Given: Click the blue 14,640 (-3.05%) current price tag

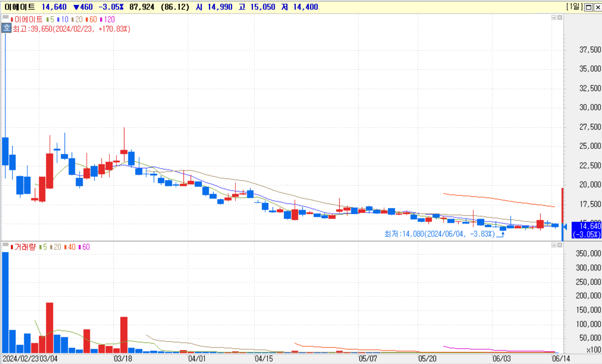Looking at the screenshot, I should point(586,230).
